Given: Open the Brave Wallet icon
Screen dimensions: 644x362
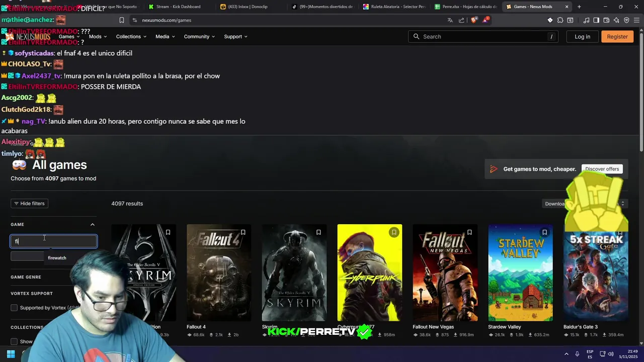Looking at the screenshot, I should 606,20.
